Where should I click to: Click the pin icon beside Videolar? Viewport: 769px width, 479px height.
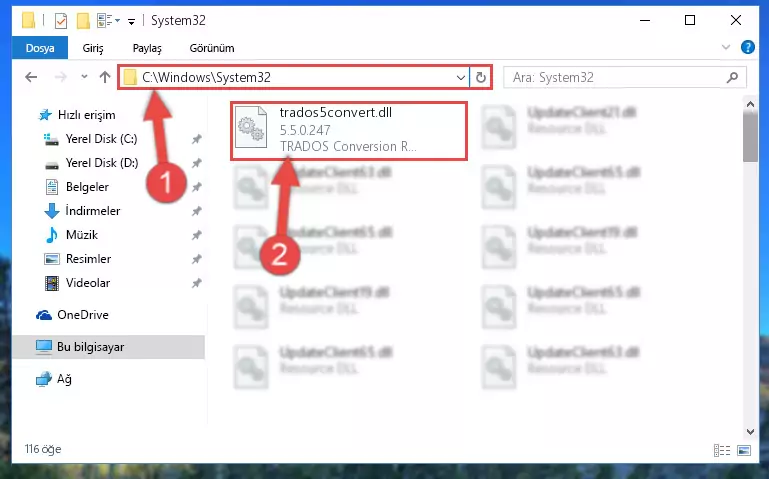pos(197,283)
